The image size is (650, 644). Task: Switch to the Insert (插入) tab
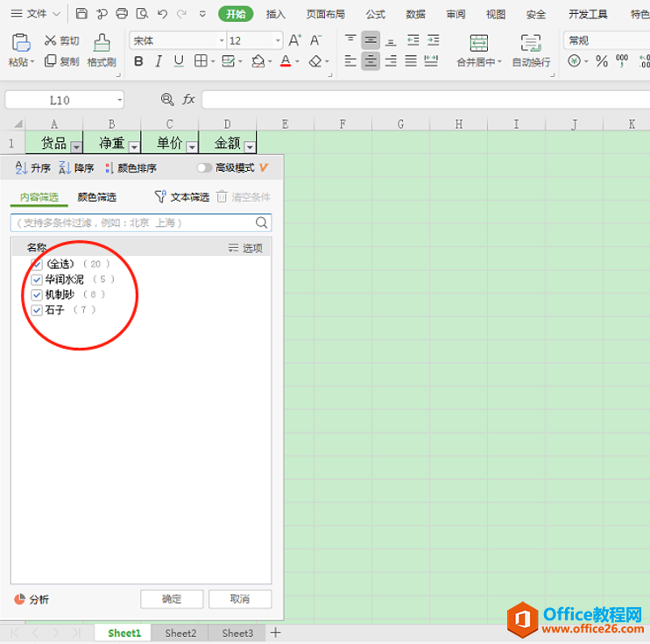[x=276, y=15]
